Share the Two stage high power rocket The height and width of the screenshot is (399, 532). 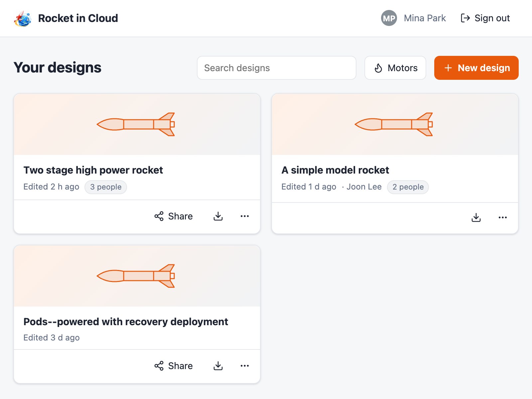coord(174,216)
